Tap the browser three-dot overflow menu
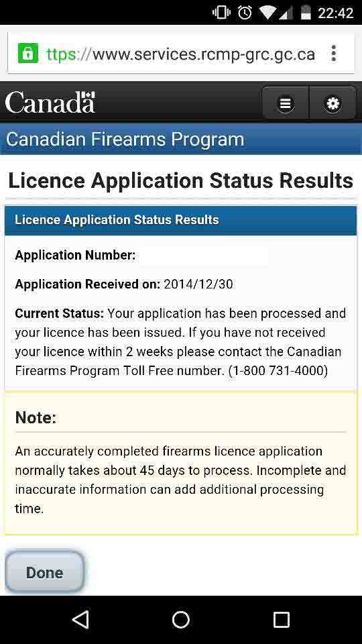This screenshot has width=362, height=644. [334, 54]
